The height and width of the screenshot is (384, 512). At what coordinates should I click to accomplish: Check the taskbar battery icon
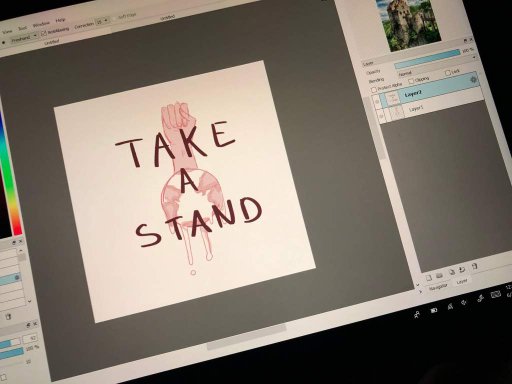point(434,310)
